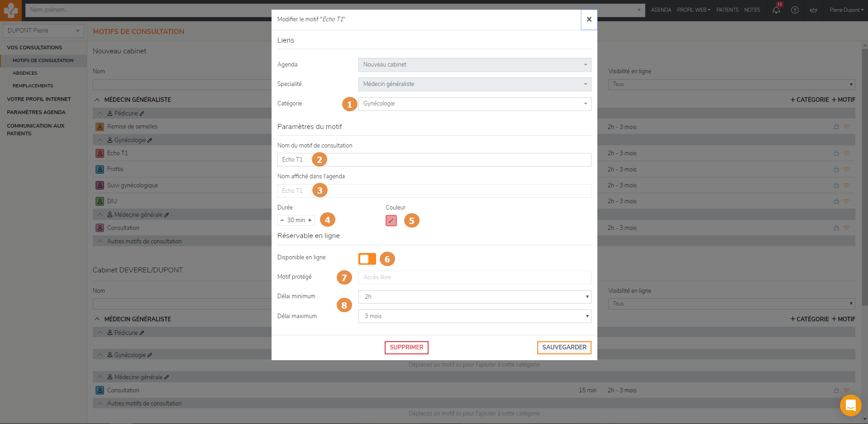Viewport: 868px width, 424px height.
Task: Decrease duration with the minus button
Action: point(282,220)
